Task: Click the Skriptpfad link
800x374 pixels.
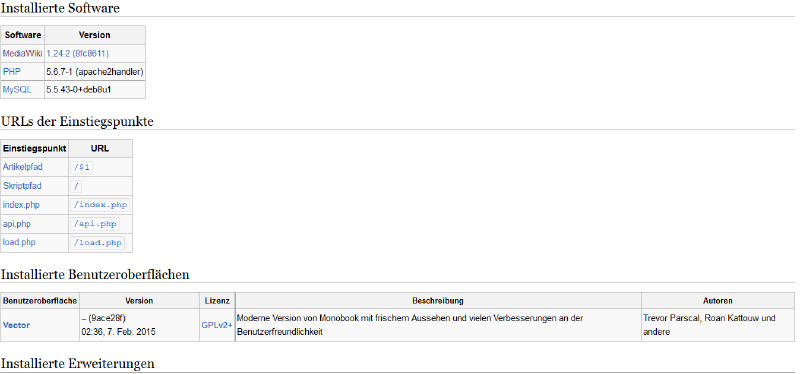Action: pos(22,186)
